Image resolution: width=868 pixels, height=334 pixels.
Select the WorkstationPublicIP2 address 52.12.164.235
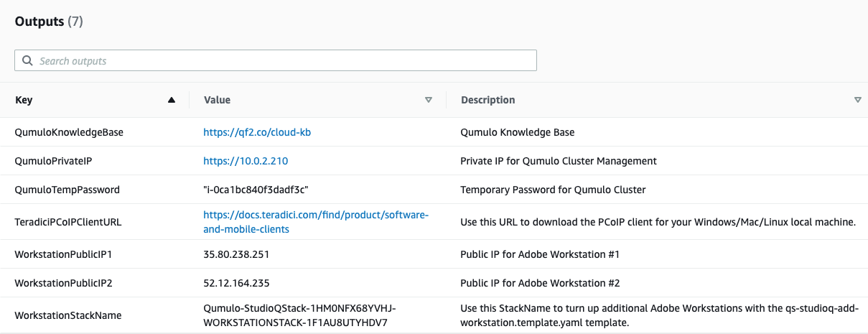pos(236,283)
